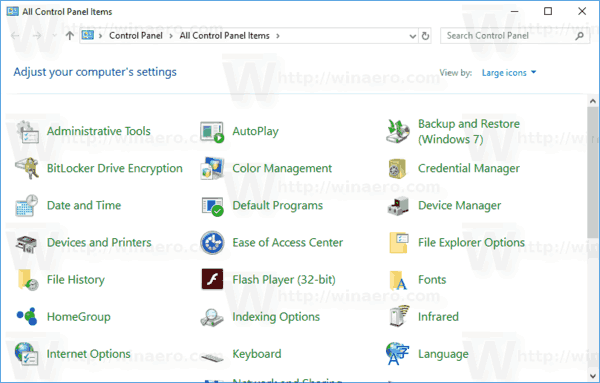Open the Device Manager icon
Image resolution: width=600 pixels, height=383 pixels.
(398, 206)
